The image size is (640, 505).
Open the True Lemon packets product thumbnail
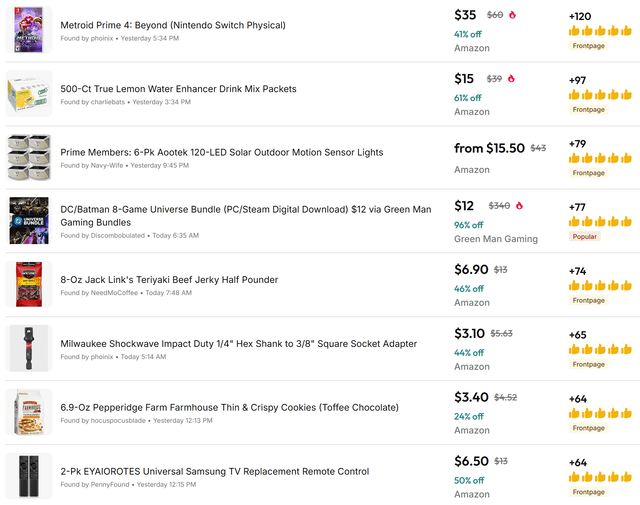coord(29,93)
